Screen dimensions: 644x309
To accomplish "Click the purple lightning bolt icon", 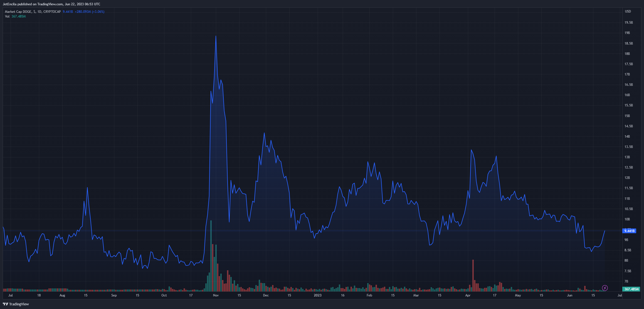I will (x=605, y=288).
